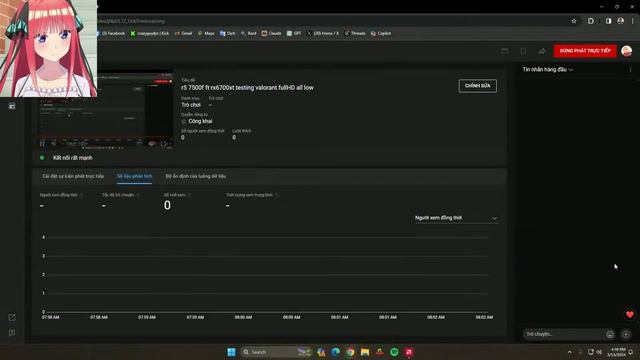This screenshot has height=360, width=640.
Task: Open the Bard bookmark
Action: 249,33
